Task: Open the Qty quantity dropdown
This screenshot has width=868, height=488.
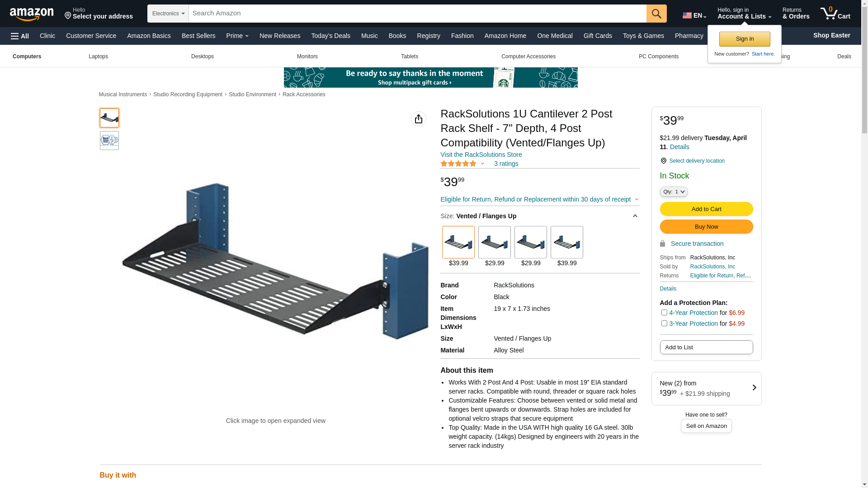Action: coord(673,192)
